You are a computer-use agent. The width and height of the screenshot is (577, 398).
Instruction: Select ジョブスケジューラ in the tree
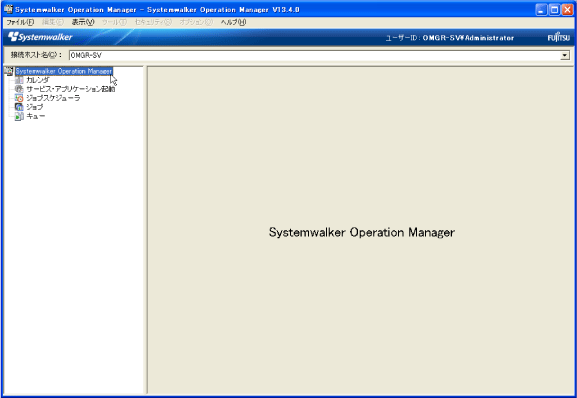point(53,98)
